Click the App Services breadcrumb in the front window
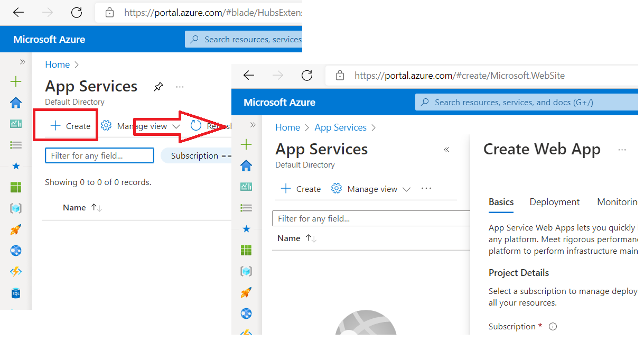The height and width of the screenshot is (341, 644). 341,127
